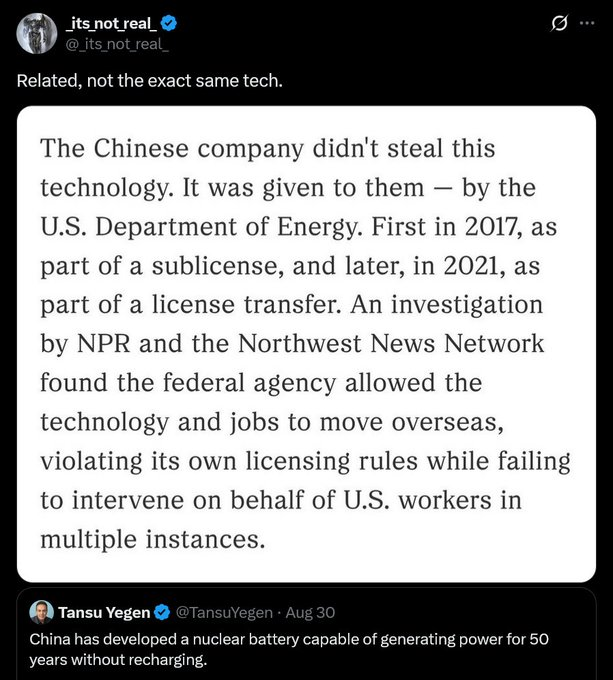Open Tansu Yegen's small profile avatar

(41, 612)
